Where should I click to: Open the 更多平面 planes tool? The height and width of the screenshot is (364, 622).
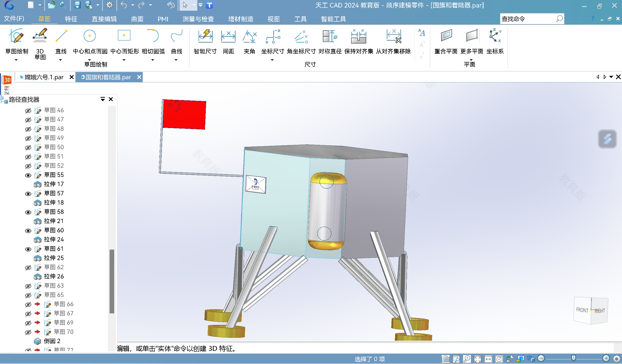coord(472,41)
